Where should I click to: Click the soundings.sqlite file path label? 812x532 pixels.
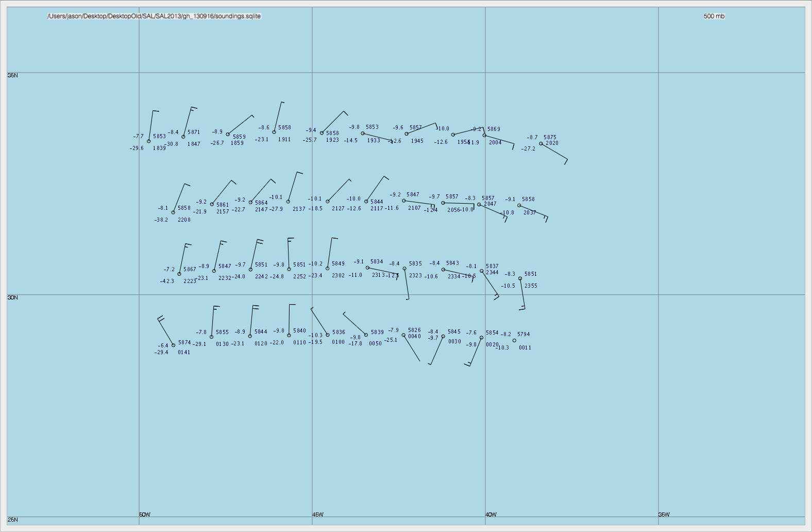click(x=154, y=16)
